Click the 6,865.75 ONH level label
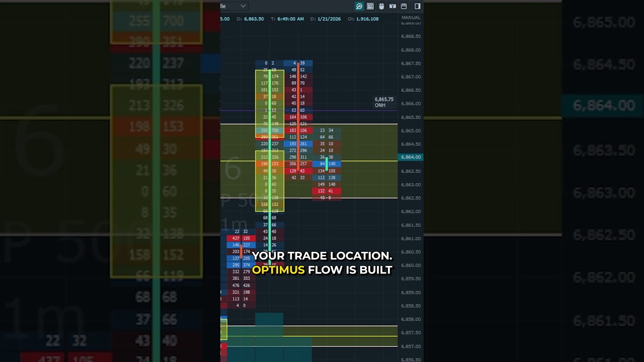Screen dimensions: 644x362 [x=384, y=103]
